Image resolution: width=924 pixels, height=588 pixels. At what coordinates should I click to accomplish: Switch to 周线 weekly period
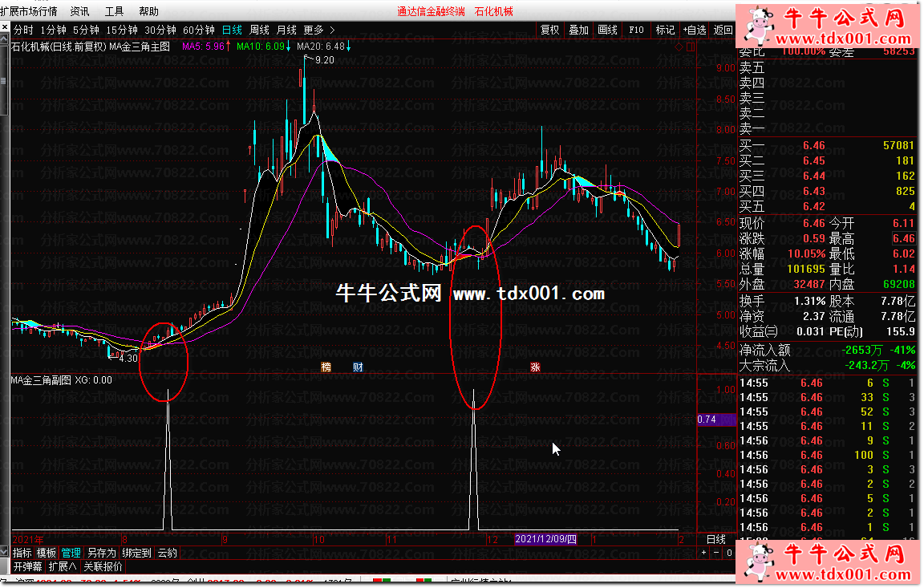[259, 30]
